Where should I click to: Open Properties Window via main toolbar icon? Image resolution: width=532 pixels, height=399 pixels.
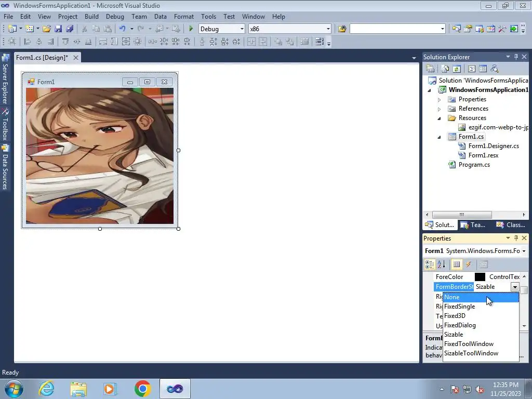[468, 29]
